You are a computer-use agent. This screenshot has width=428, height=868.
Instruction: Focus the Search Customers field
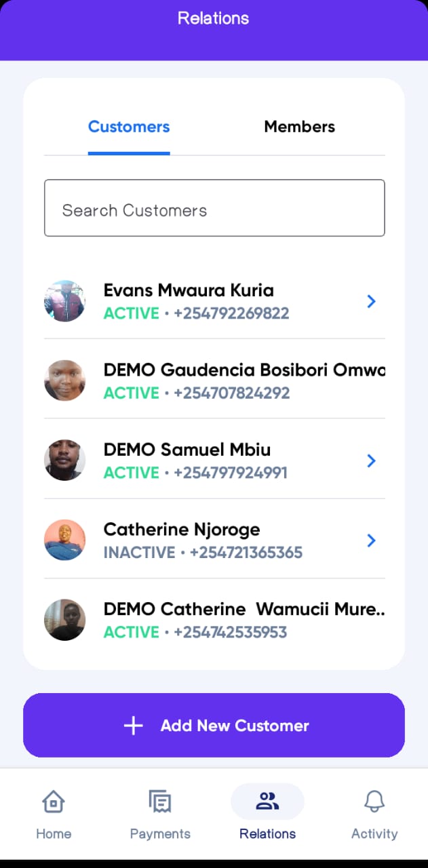pos(214,208)
